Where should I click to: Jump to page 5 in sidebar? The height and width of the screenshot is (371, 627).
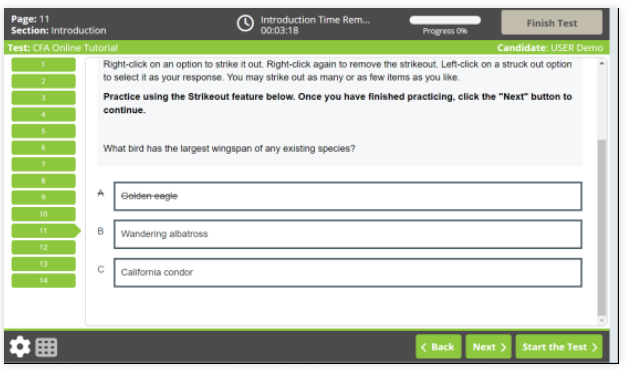point(43,131)
